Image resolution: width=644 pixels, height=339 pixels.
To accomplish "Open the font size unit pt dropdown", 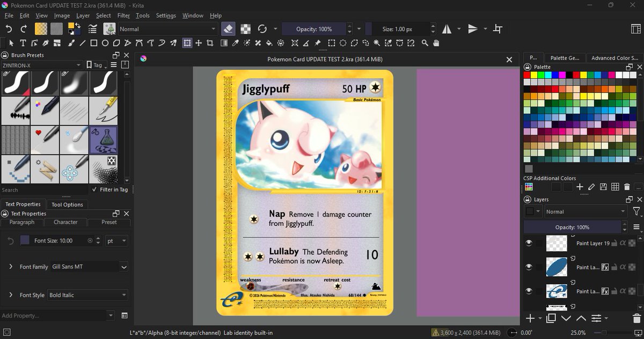I will (116, 241).
